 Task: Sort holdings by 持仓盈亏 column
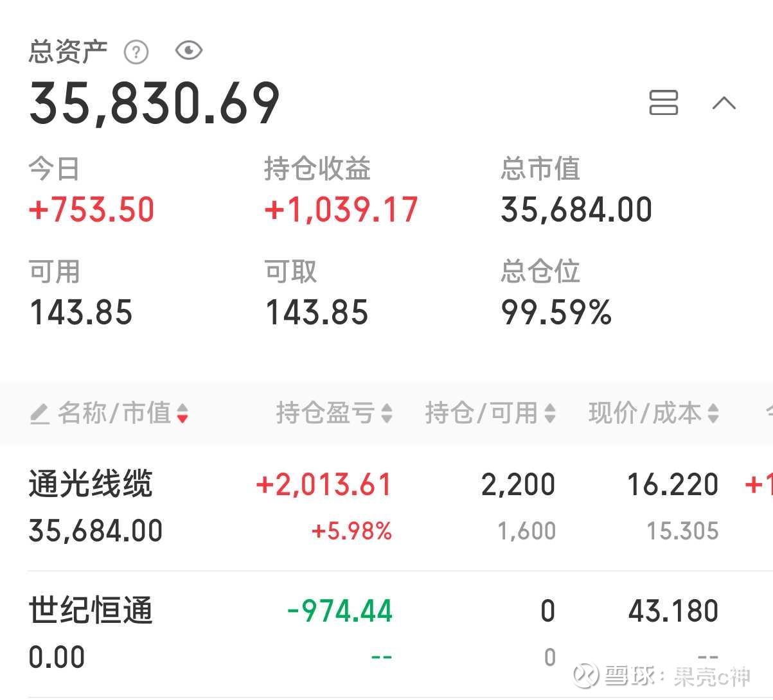[x=333, y=413]
